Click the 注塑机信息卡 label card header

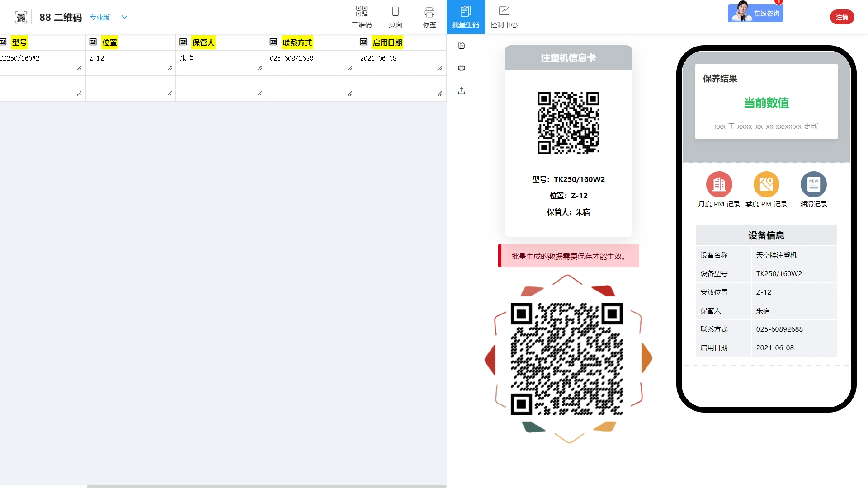(x=568, y=57)
